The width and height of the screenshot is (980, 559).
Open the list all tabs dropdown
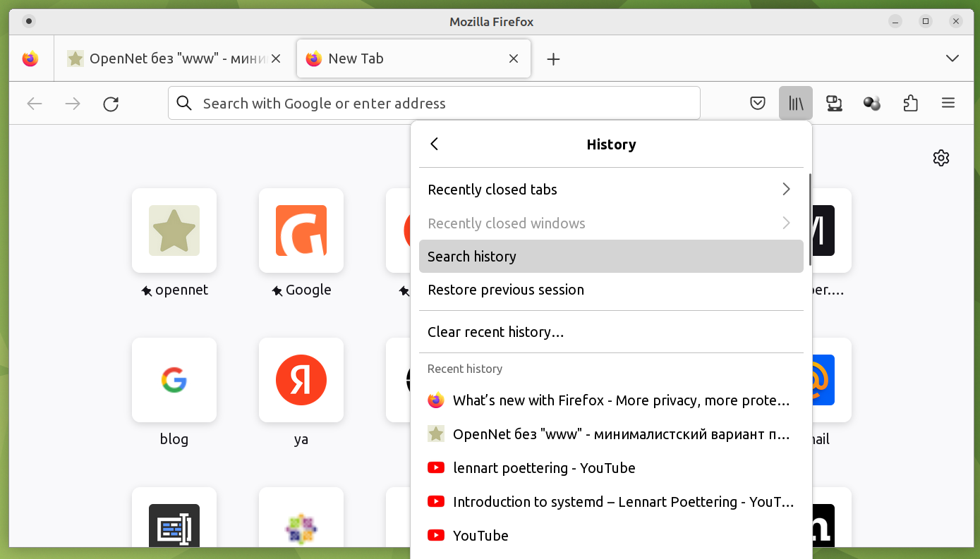point(952,59)
